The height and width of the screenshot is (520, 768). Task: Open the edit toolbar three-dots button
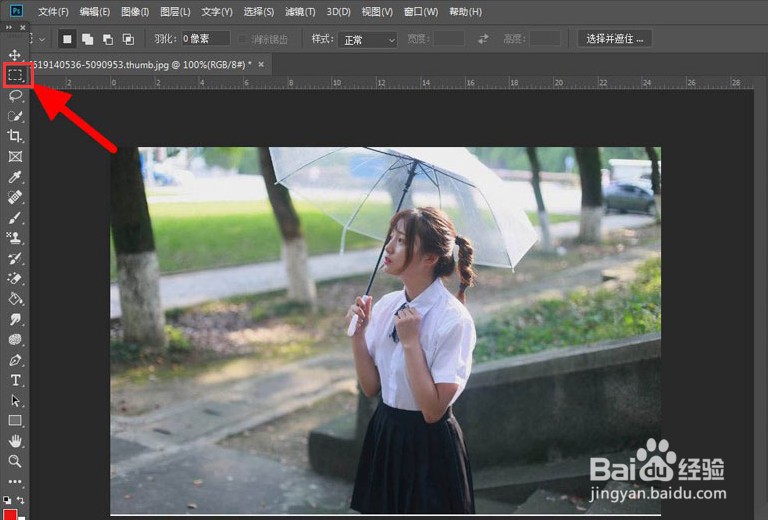(x=15, y=481)
